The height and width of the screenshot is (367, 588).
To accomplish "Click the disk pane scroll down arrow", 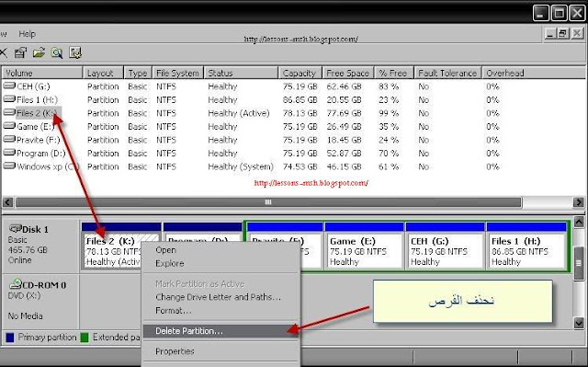I will click(579, 323).
